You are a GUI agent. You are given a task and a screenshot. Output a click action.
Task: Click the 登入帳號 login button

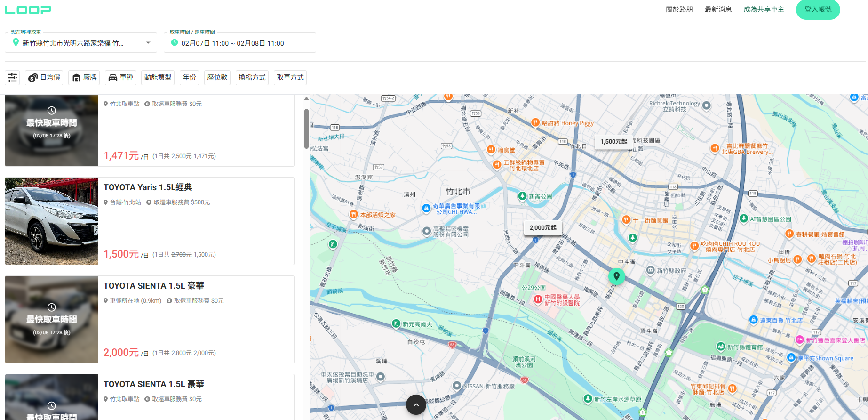click(x=818, y=9)
